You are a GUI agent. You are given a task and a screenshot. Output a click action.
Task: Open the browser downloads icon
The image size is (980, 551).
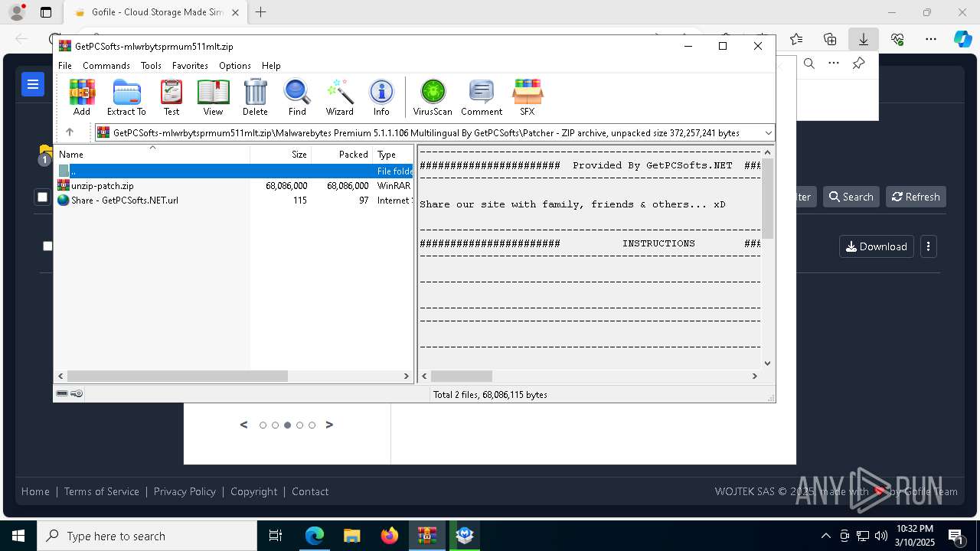(x=863, y=39)
